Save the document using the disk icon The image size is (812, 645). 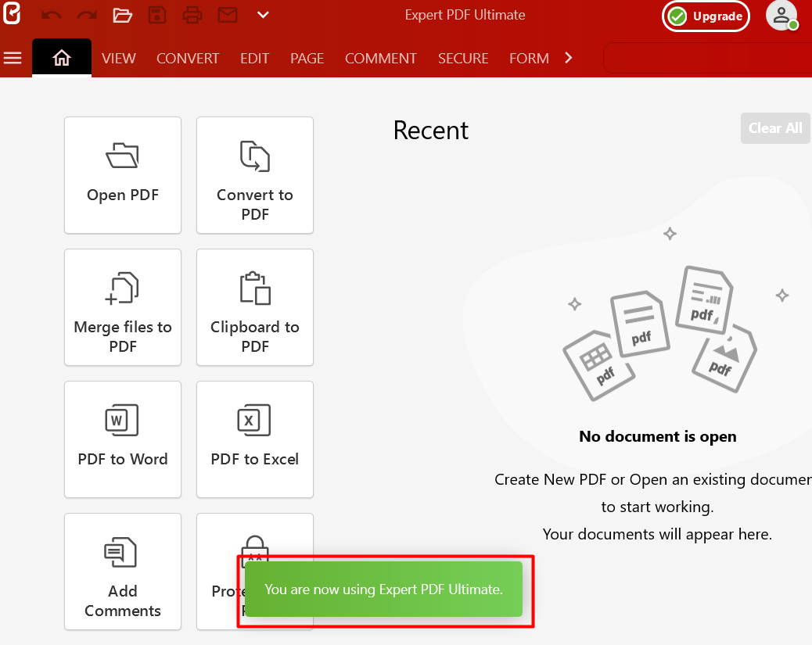coord(157,15)
